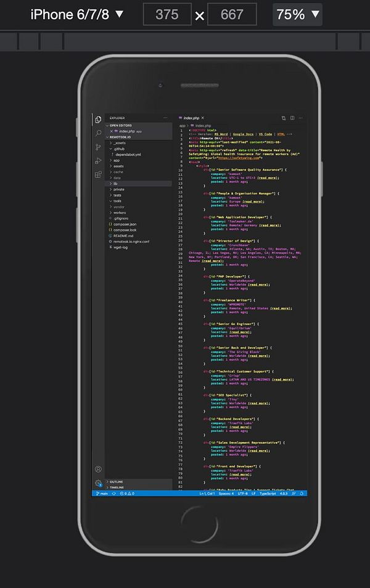Screen dimensions: 370x588
Task: Expand the workers folder
Action: tap(117, 213)
